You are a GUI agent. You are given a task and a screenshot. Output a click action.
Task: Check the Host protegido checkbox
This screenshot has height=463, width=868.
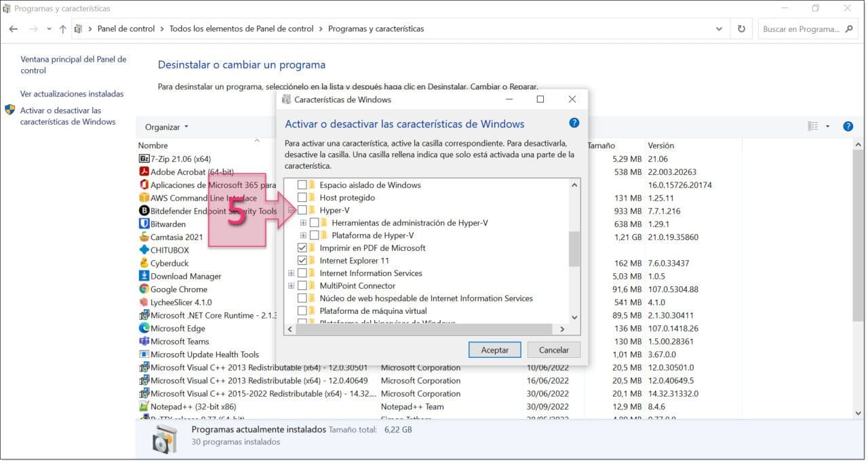tap(302, 198)
